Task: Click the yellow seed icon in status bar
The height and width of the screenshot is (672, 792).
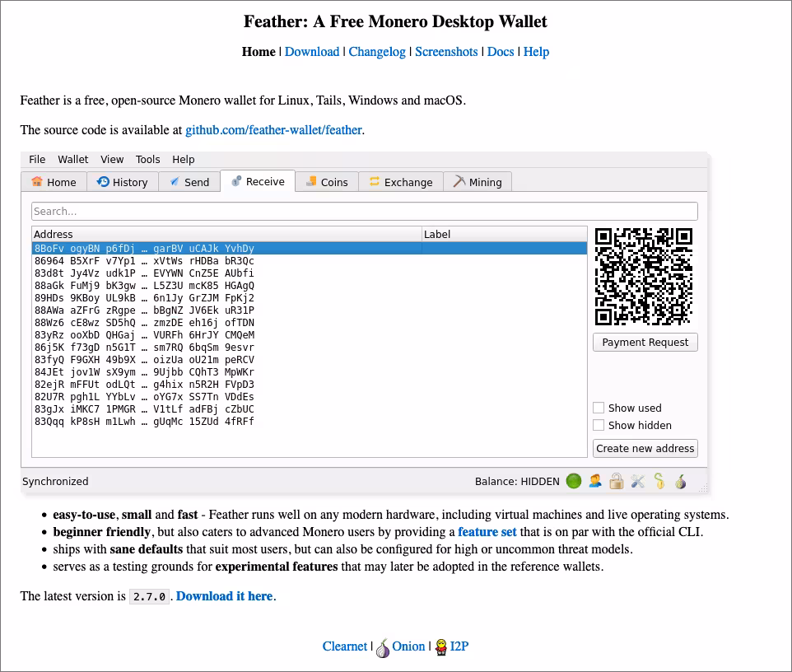Action: [659, 481]
